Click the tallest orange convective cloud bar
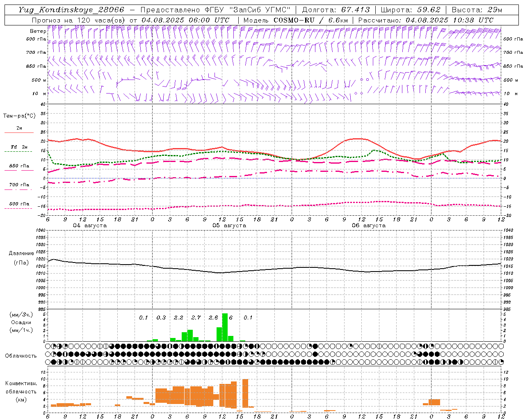The height and width of the screenshot is (420, 525). (245, 393)
